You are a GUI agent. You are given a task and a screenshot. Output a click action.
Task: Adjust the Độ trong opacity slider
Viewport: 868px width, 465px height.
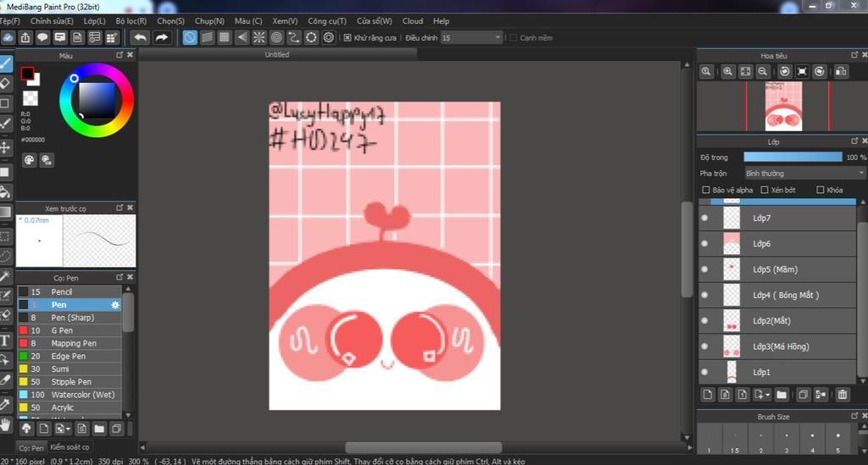pos(793,157)
